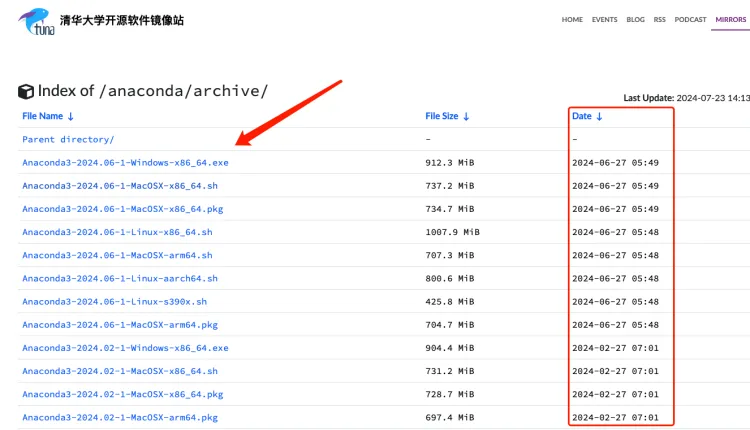Click the 697.4 MiB file size

coord(450,418)
